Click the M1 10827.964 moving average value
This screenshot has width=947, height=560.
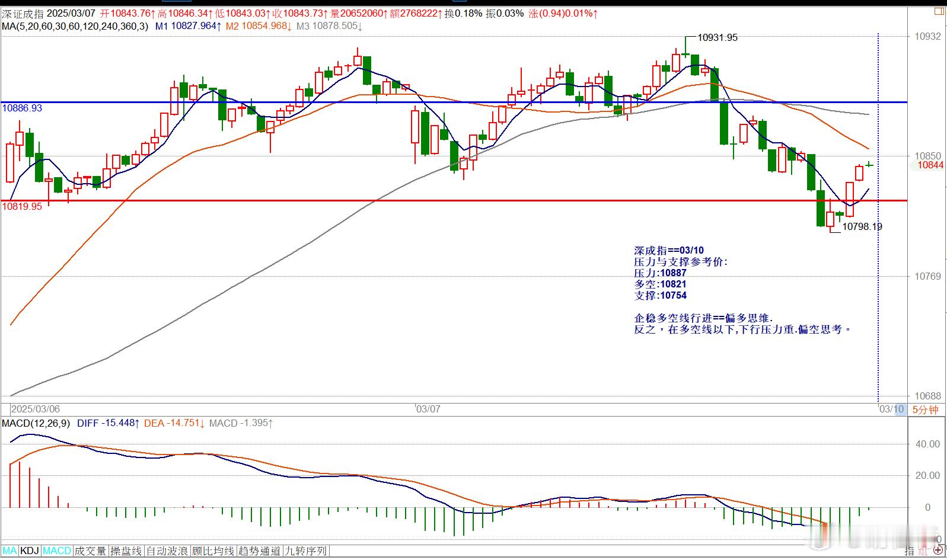[189, 26]
